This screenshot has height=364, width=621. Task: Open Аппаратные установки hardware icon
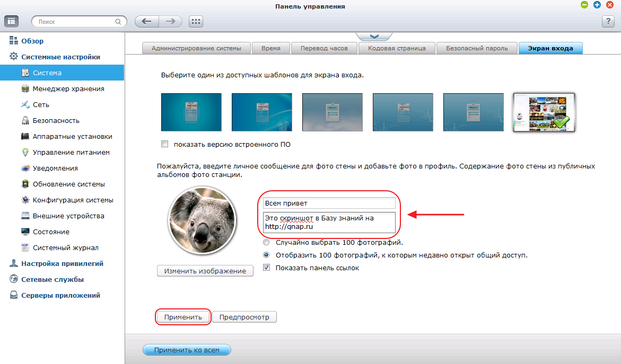[25, 136]
